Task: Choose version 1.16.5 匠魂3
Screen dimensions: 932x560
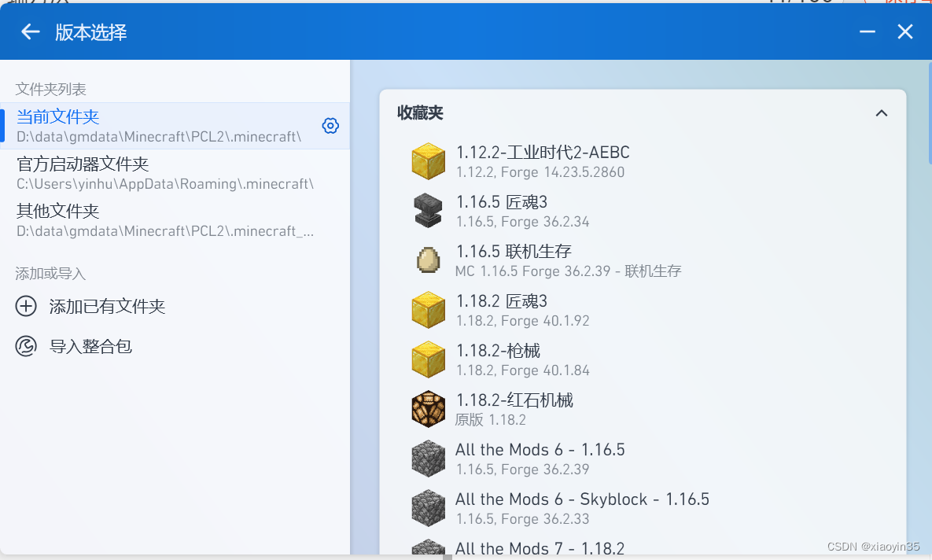Action: coord(643,211)
